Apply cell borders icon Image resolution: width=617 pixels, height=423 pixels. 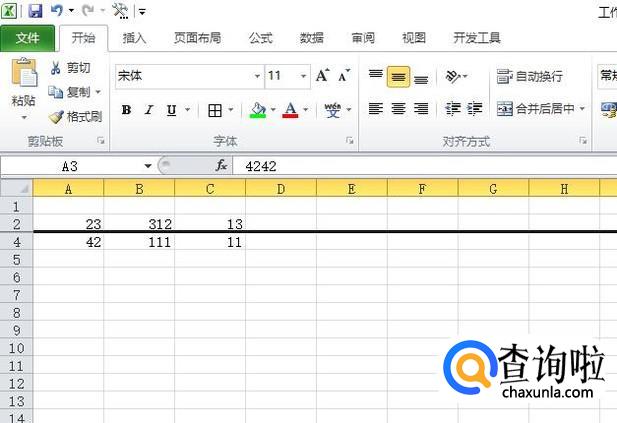point(215,110)
